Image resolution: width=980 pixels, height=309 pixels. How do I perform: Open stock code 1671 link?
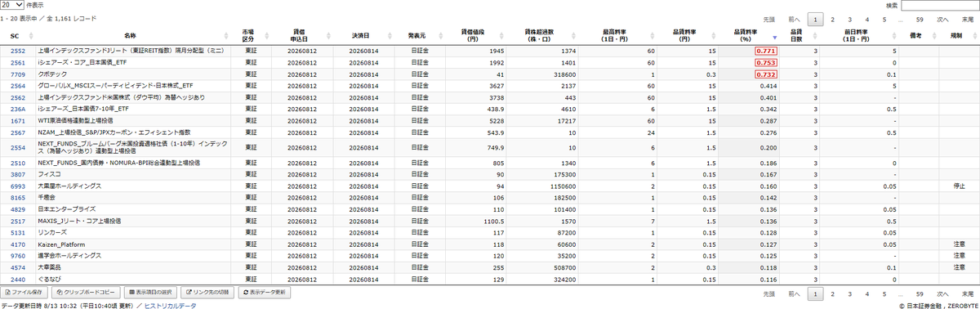[x=18, y=121]
